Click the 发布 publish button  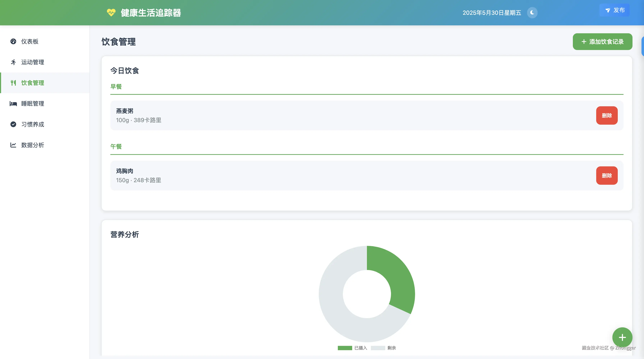pyautogui.click(x=615, y=10)
